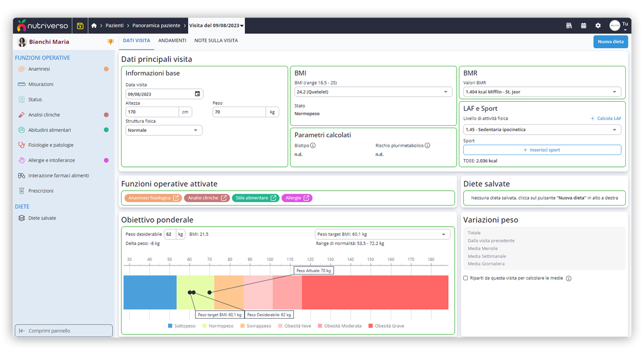The width and height of the screenshot is (644, 362).
Task: Open the NOTE SULLA VISITA tab
Action: [216, 41]
